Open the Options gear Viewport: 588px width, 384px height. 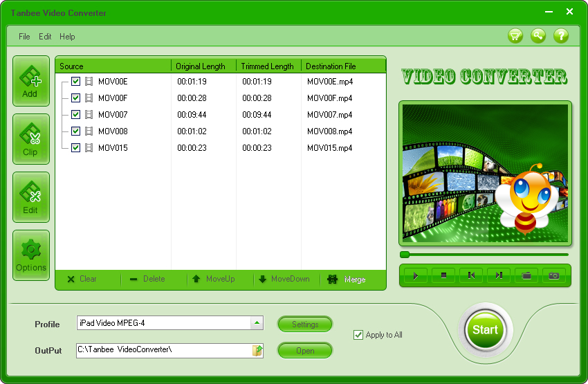(30, 255)
